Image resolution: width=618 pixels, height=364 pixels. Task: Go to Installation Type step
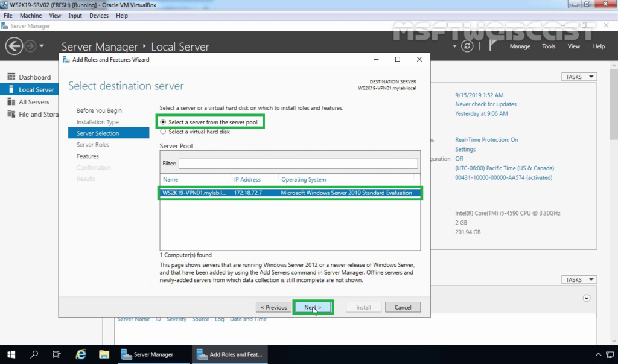(98, 122)
